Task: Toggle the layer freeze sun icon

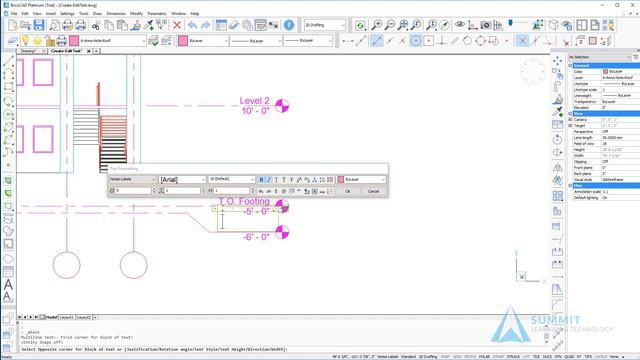Action: pyautogui.click(x=38, y=41)
